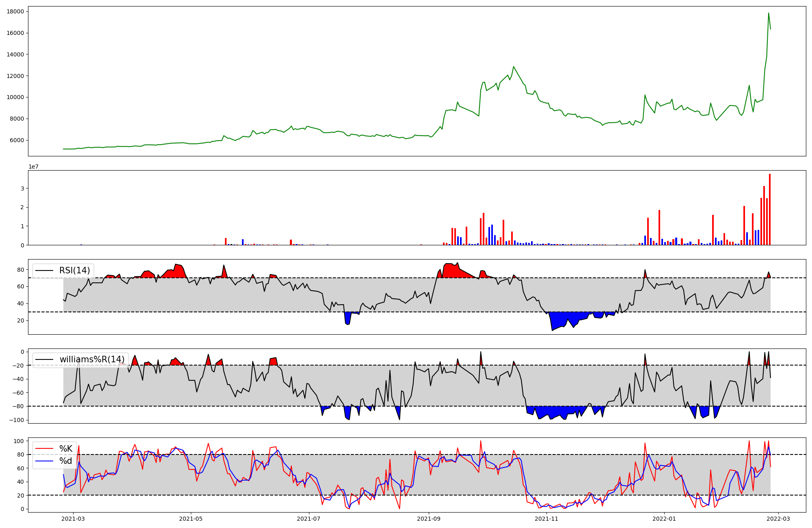Select the 2022-03 x-axis date label
The width and height of the screenshot is (812, 528).
pyautogui.click(x=778, y=518)
